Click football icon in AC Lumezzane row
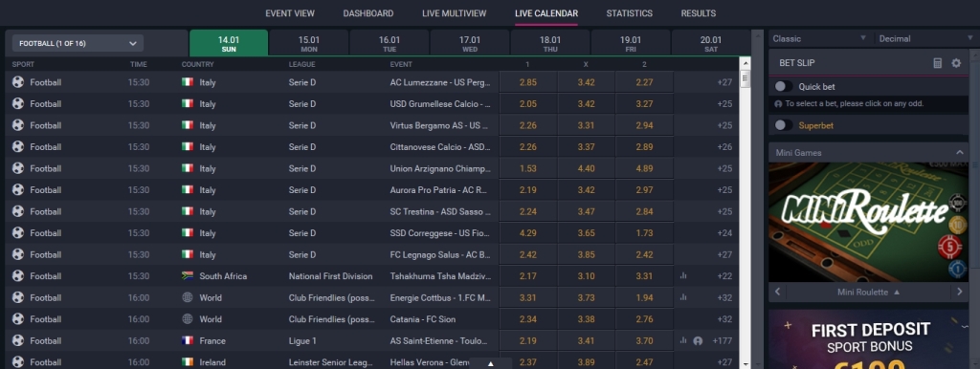Viewport: 980px width, 369px height. [18, 82]
